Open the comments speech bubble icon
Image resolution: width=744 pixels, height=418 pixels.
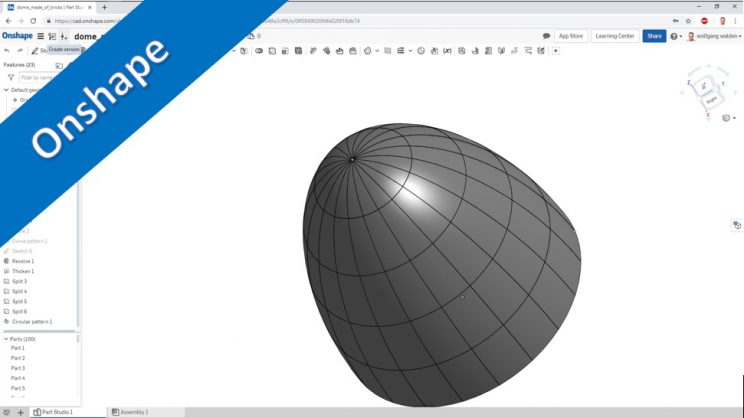(x=546, y=36)
